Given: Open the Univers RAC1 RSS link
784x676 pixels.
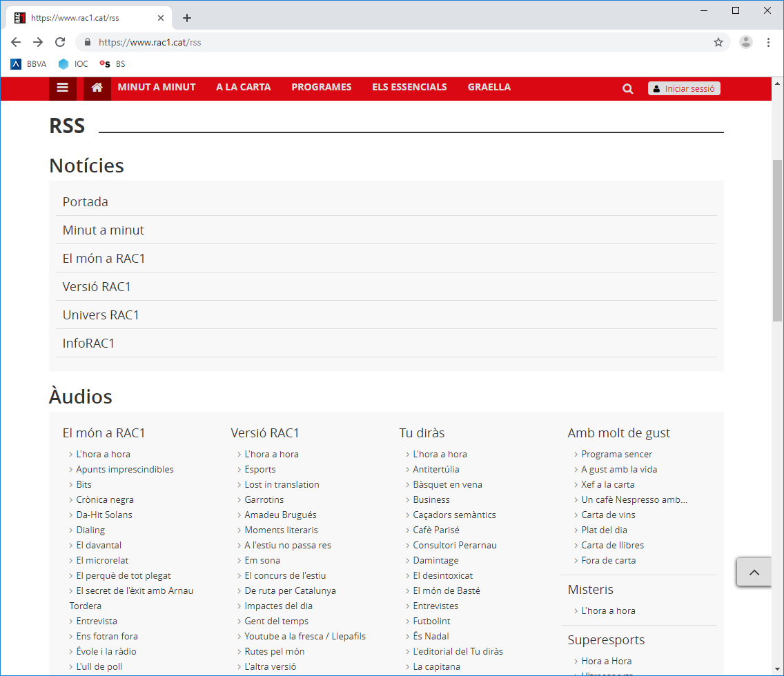Looking at the screenshot, I should (101, 315).
